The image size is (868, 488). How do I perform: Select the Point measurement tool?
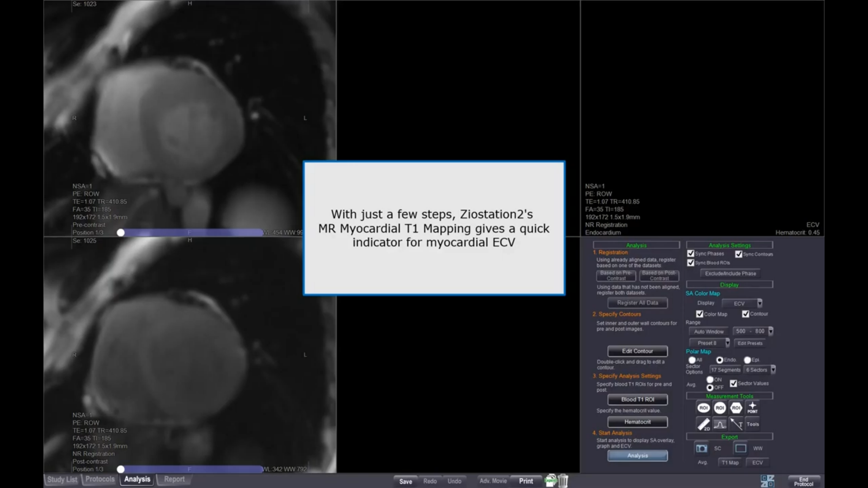752,408
